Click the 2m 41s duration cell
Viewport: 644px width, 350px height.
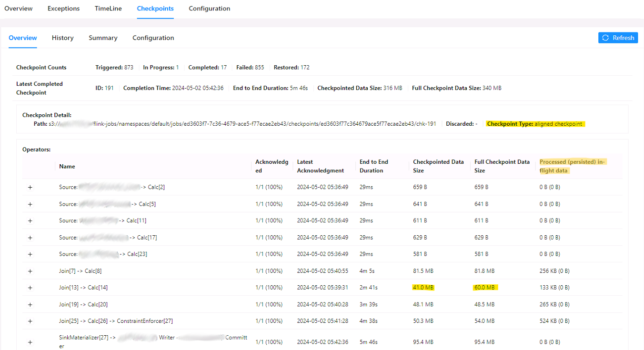tap(369, 288)
